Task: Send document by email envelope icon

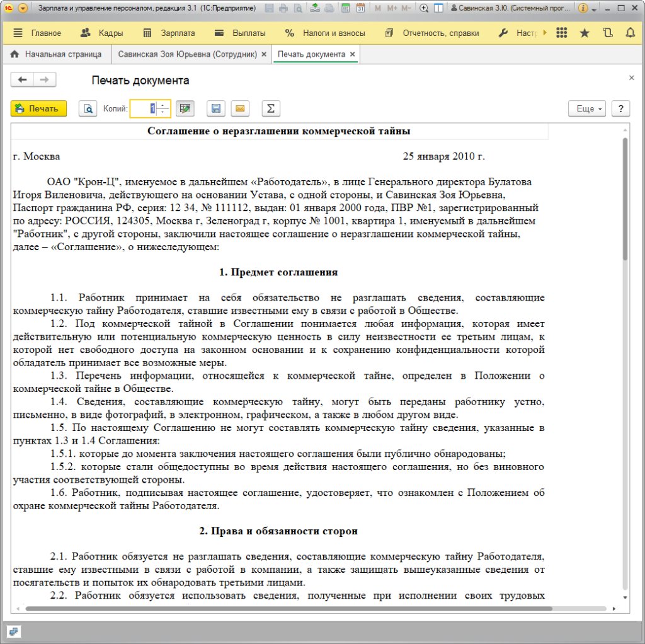Action: [x=240, y=108]
